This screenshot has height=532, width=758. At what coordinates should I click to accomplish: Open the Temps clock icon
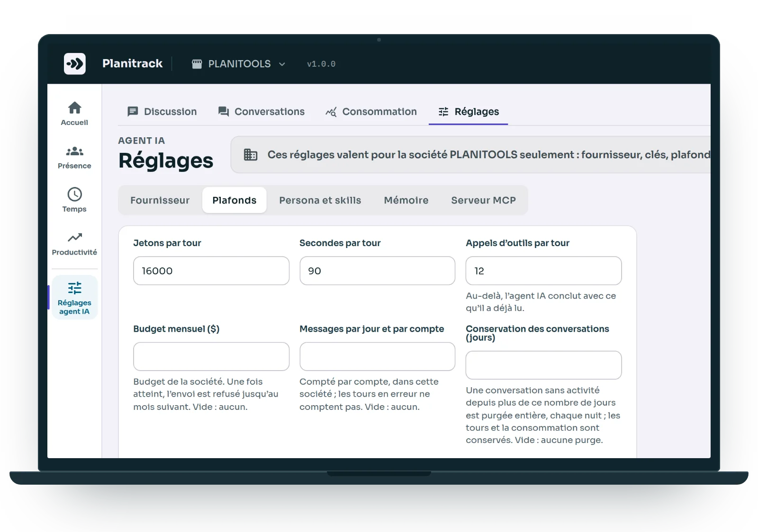(x=74, y=195)
